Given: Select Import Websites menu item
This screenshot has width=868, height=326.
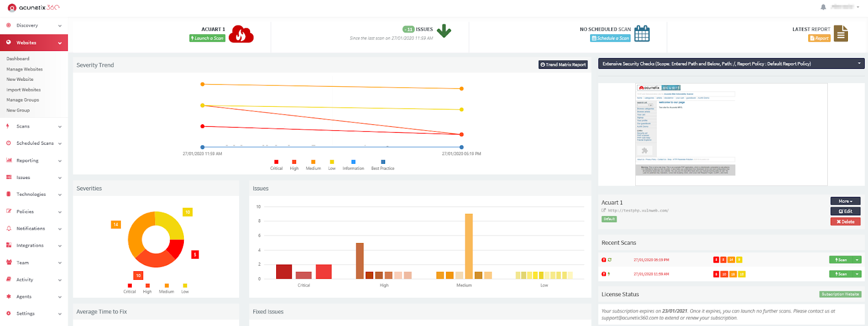Looking at the screenshot, I should 23,90.
